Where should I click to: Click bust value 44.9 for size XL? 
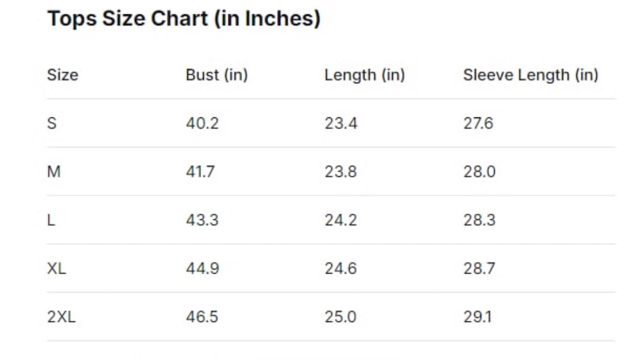(x=203, y=268)
